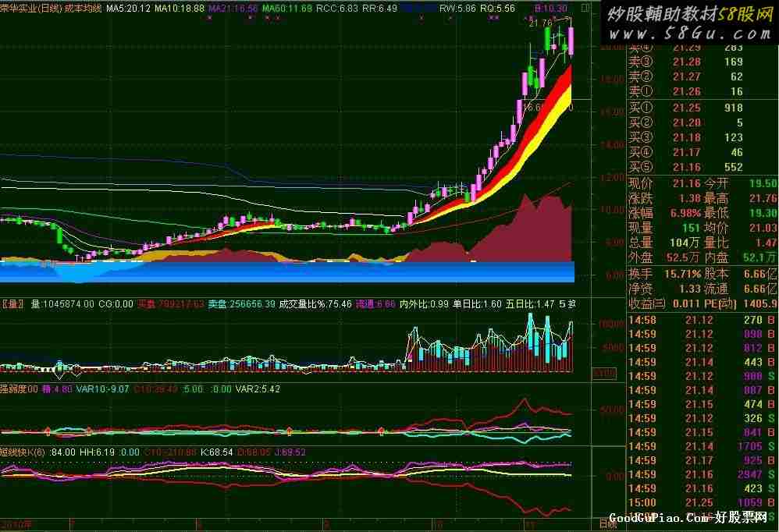The height and width of the screenshot is (532, 779).
Task: Click the 21.76 high price marker on candlesticks
Action: [540, 23]
